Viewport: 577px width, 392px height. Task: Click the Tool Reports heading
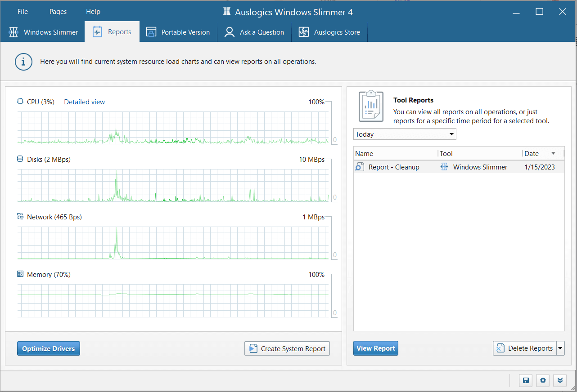413,100
